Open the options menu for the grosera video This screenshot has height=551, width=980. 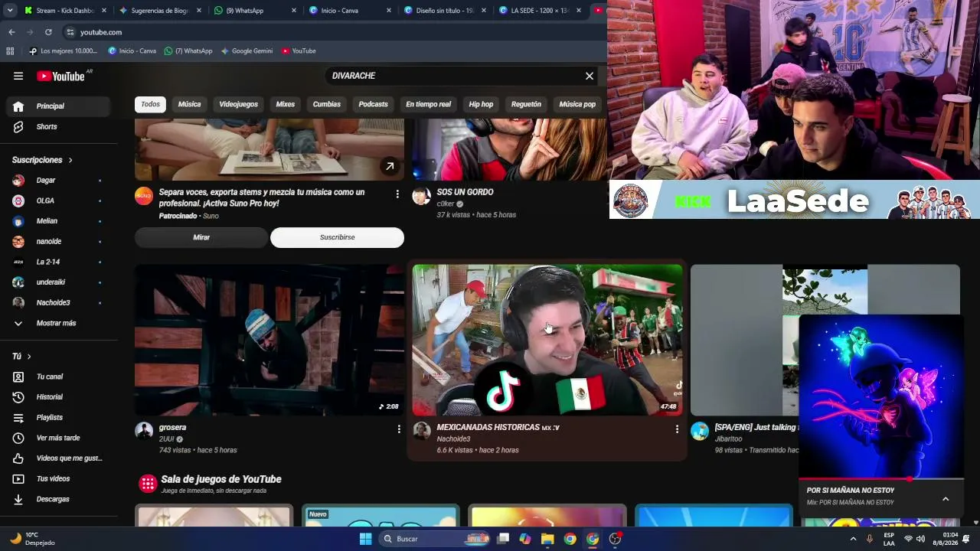(399, 429)
